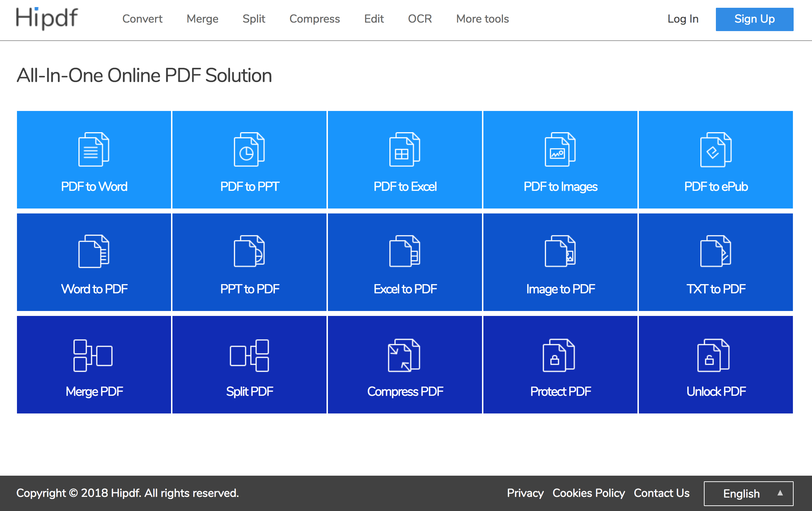
Task: Click the Unlock PDF padlock icon
Action: click(713, 356)
